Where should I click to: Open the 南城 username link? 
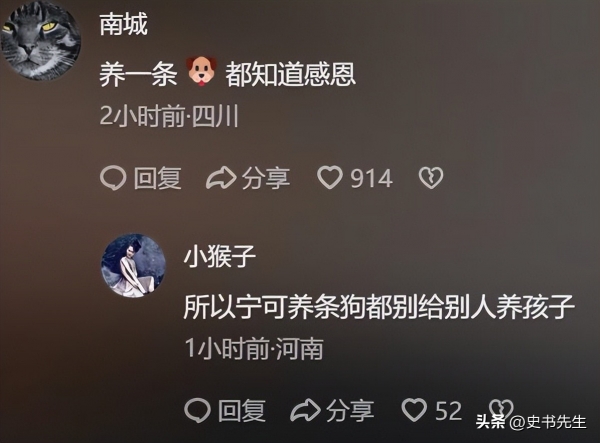[123, 25]
